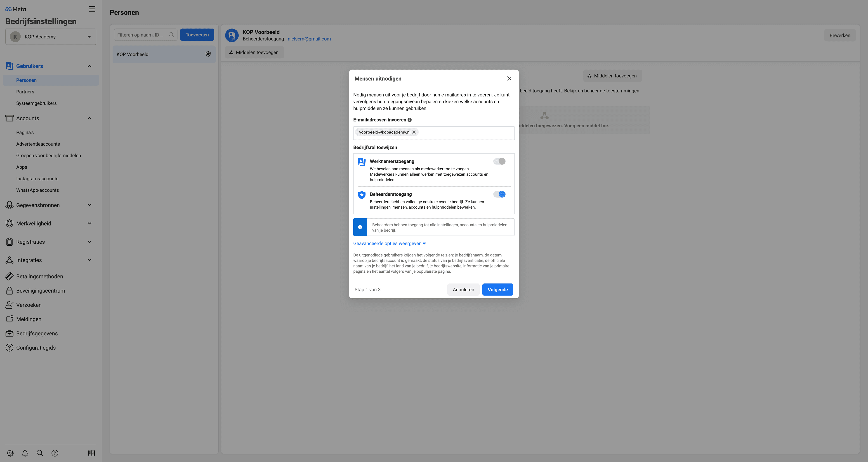This screenshot has width=868, height=462.
Task: Click the Werknemerstoegang badge icon
Action: pos(362,162)
